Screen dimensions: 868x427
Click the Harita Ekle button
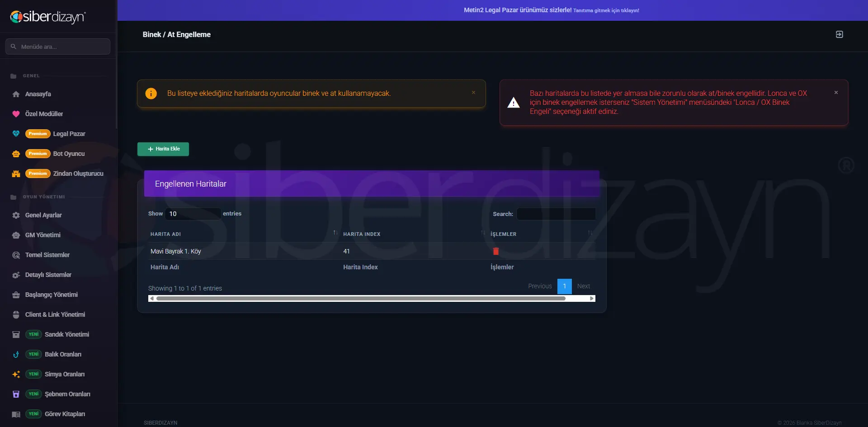(x=163, y=149)
